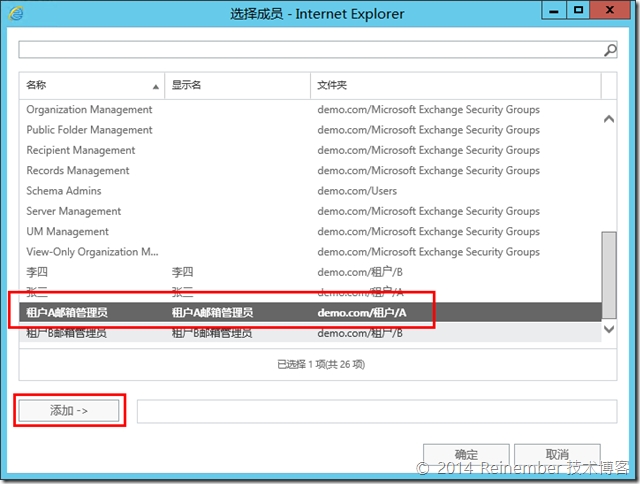Click the 显示名 column header

point(238,85)
